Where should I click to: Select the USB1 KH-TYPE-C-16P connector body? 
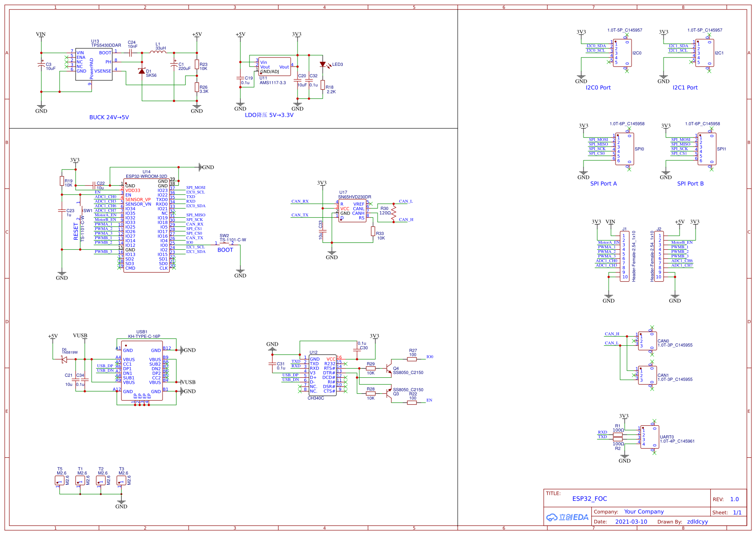[142, 370]
